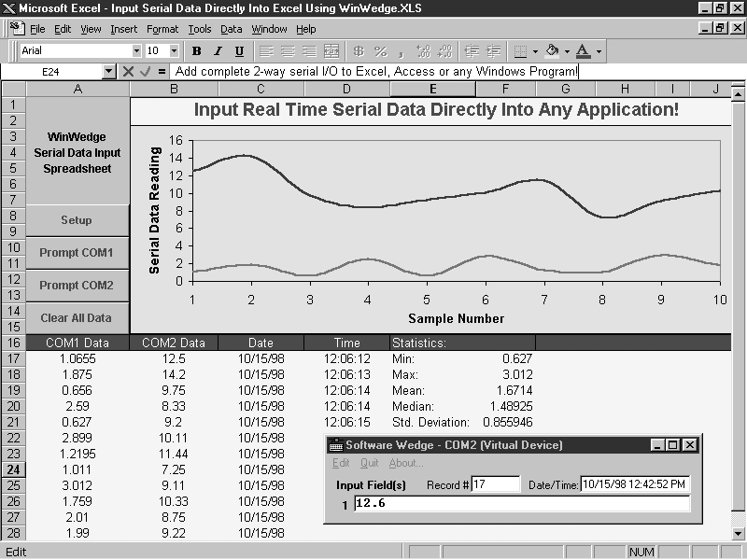Open the font name dropdown

point(136,51)
